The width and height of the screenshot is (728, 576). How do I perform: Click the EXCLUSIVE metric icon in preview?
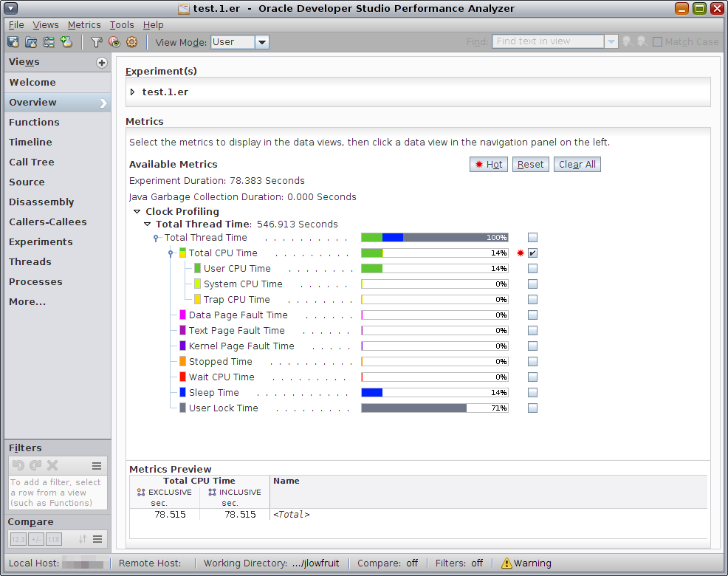[141, 492]
